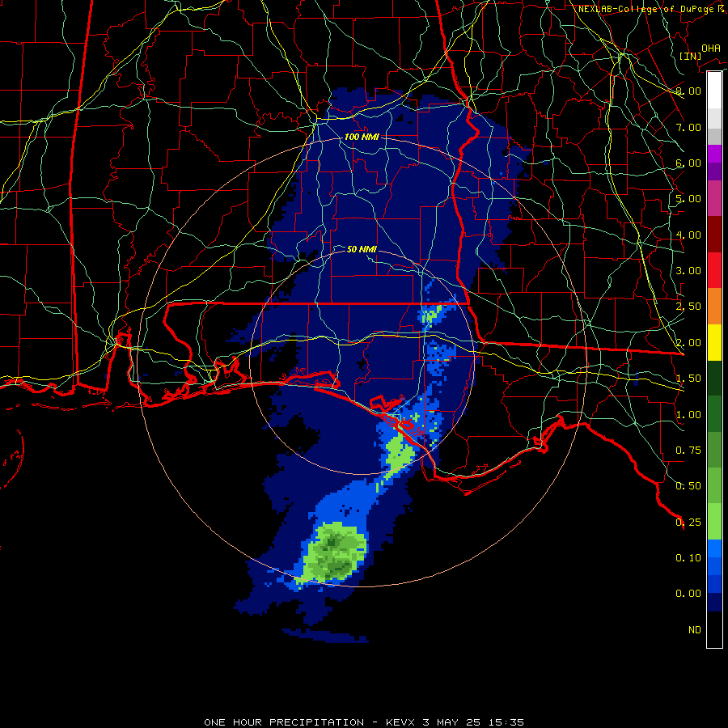The image size is (728, 728).
Task: Click the '7.00' scale value
Action: (x=688, y=127)
